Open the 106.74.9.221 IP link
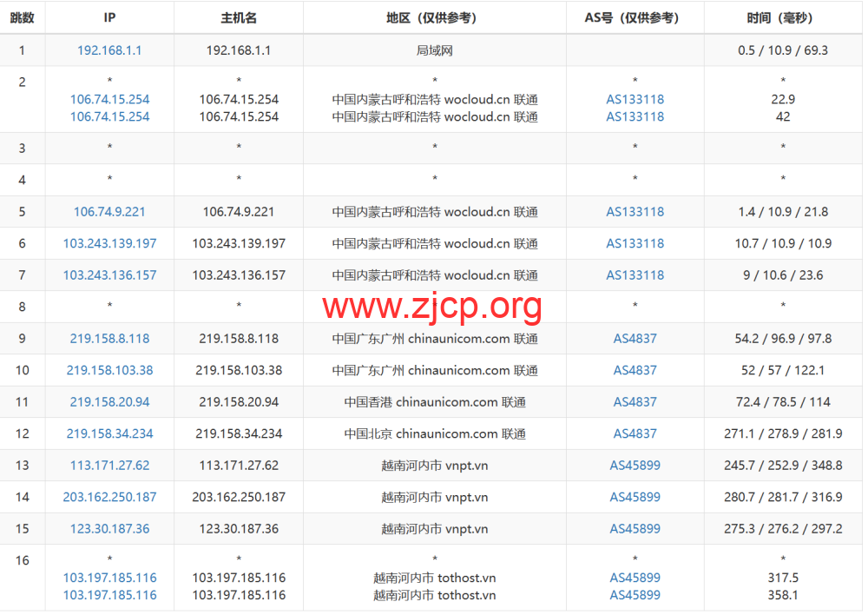This screenshot has width=868, height=615. (109, 212)
